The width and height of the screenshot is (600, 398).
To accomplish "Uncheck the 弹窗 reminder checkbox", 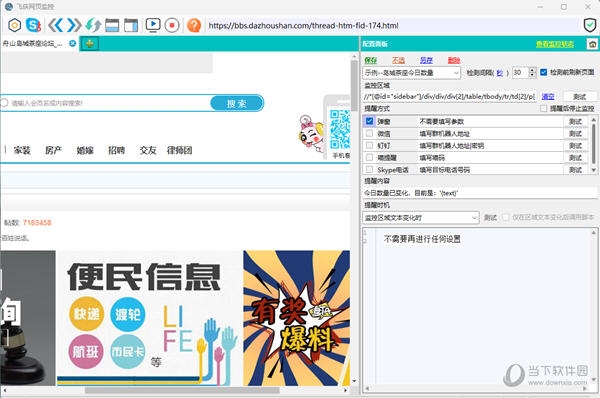I will (369, 121).
